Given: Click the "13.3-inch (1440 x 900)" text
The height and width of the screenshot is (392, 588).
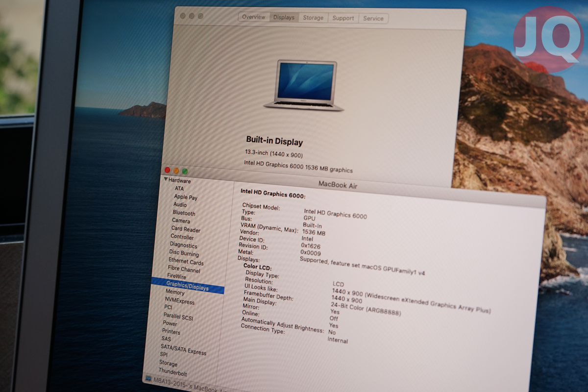Looking at the screenshot, I should pos(274,153).
